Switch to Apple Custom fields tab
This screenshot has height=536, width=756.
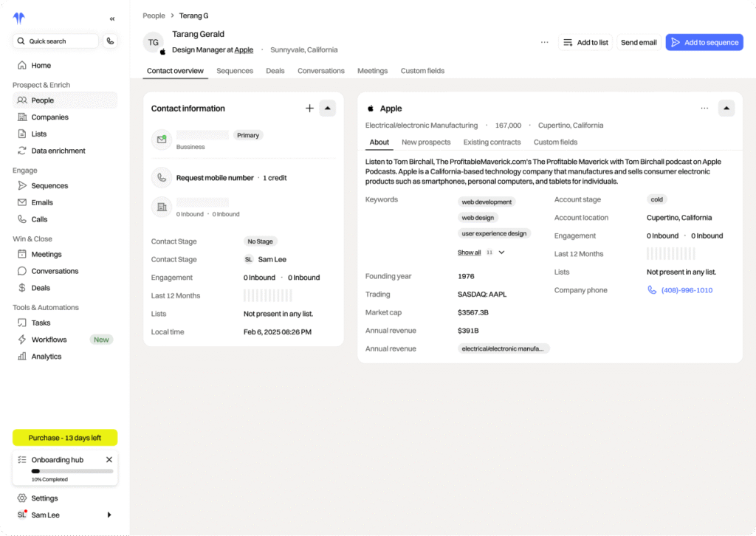point(555,142)
